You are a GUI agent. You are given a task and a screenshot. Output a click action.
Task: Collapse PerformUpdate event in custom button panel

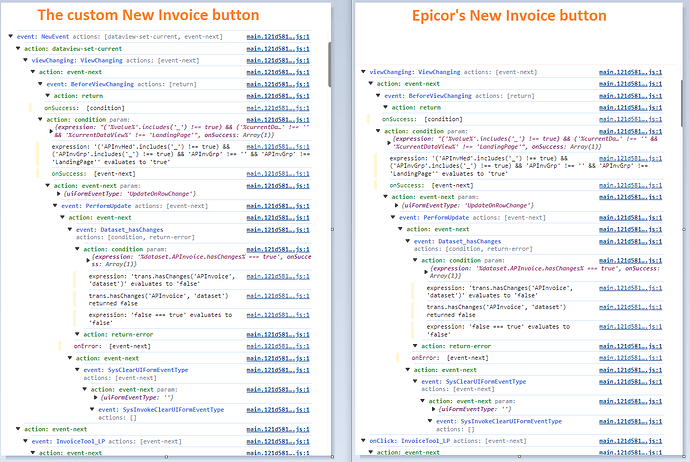[55, 205]
